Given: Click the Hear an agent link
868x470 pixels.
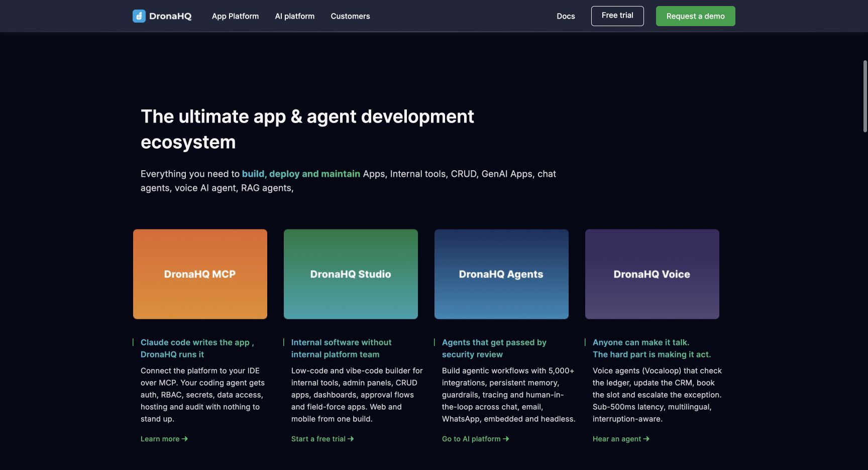Looking at the screenshot, I should coord(621,439).
